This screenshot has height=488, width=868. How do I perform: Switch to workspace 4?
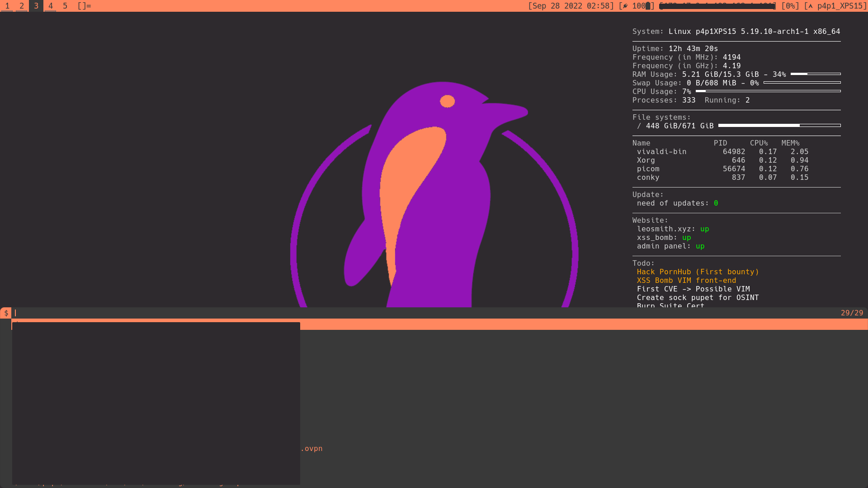(50, 6)
